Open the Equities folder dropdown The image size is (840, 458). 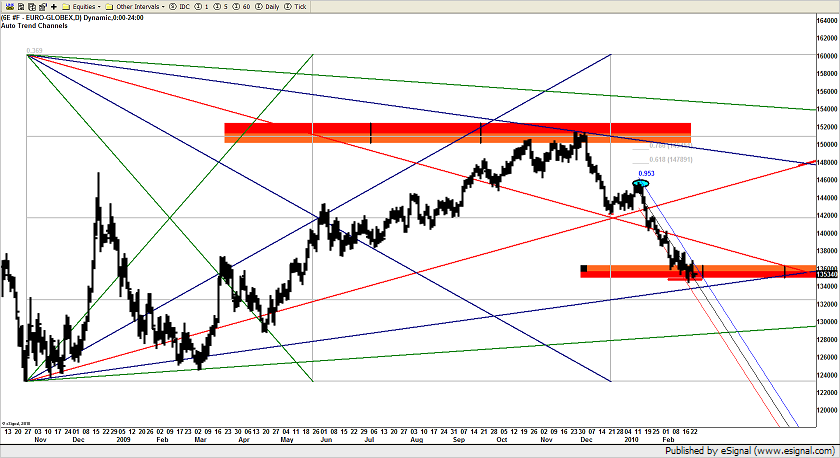point(83,6)
